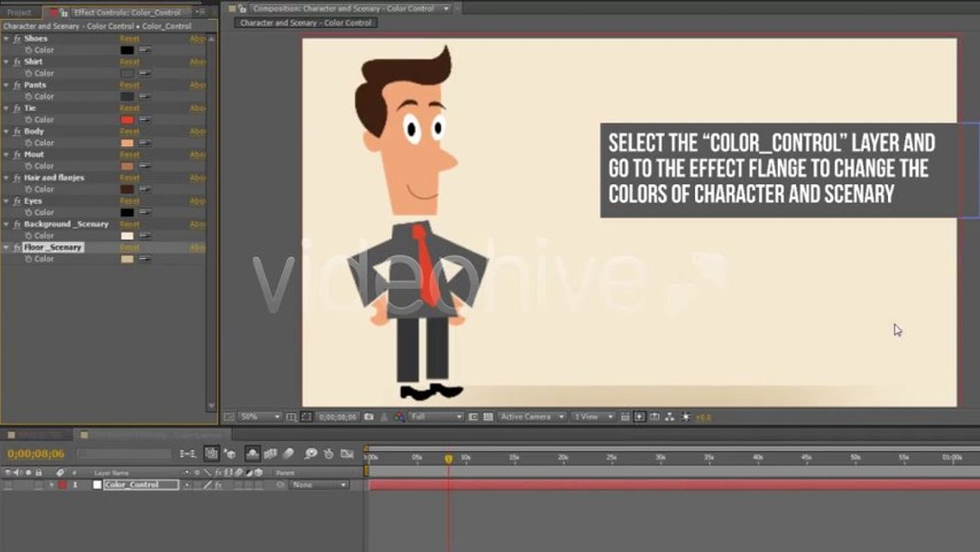
Task: Toggle stopwatch for Eyes Color
Action: point(28,212)
